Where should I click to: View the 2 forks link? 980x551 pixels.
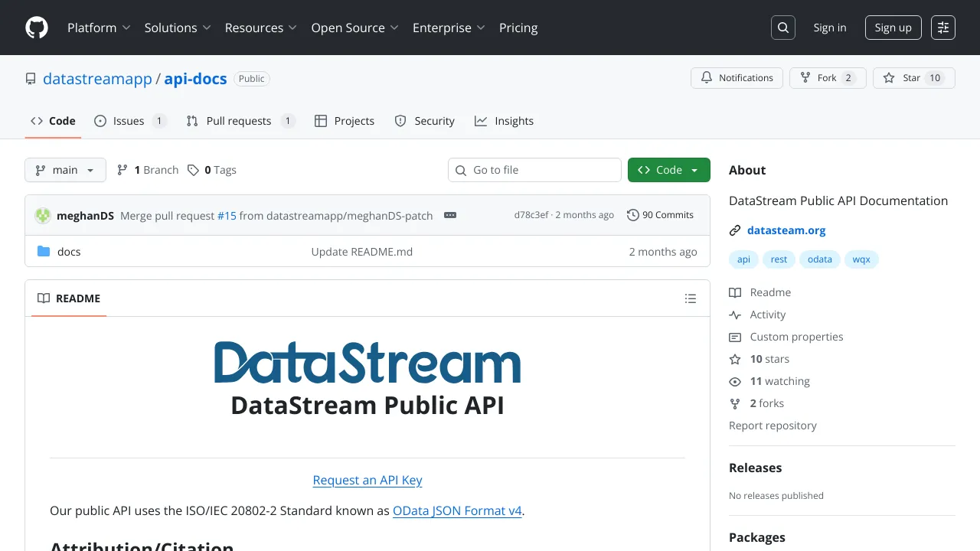click(x=756, y=403)
